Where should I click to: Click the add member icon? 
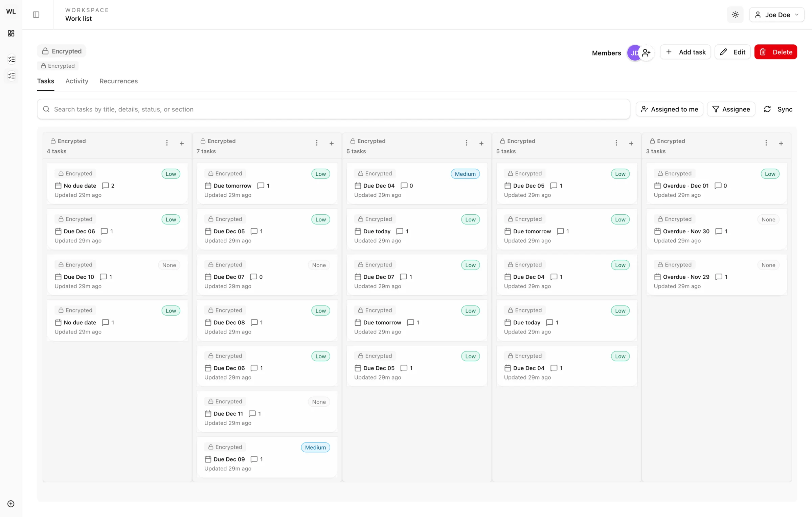(647, 53)
